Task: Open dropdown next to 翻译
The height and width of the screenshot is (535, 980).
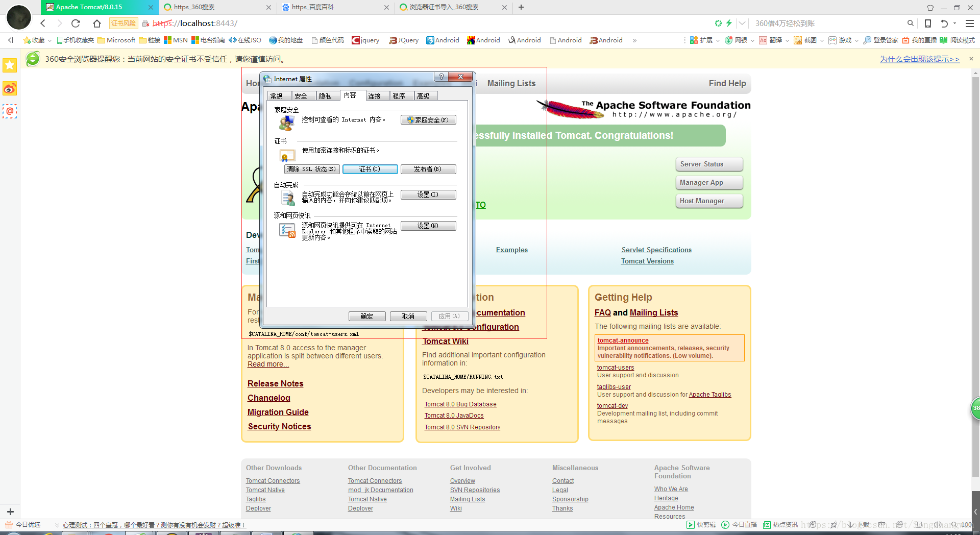Action: (787, 40)
